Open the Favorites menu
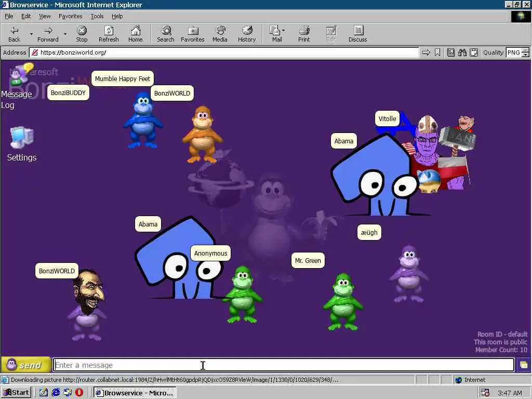Image resolution: width=532 pixels, height=399 pixels. pos(70,16)
